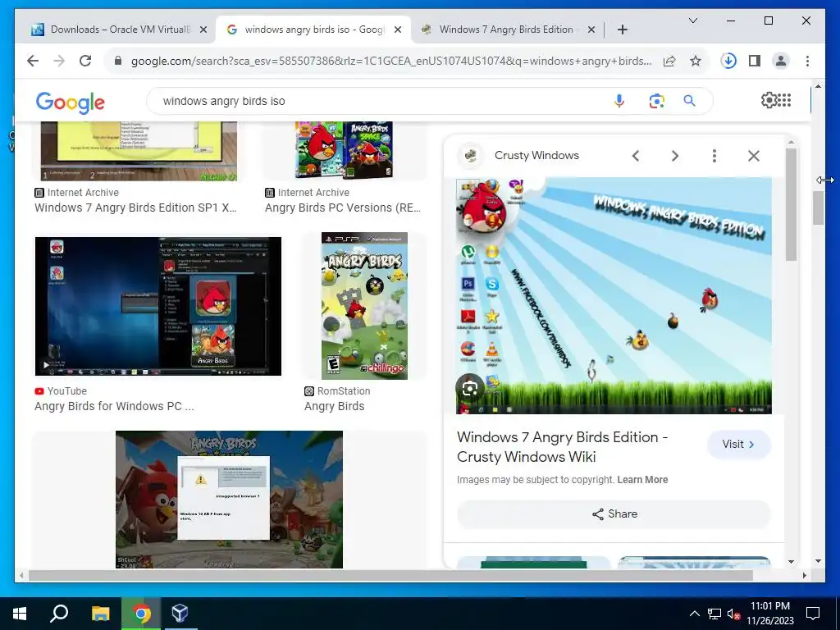Search by image with Google Lens icon

[x=656, y=101]
